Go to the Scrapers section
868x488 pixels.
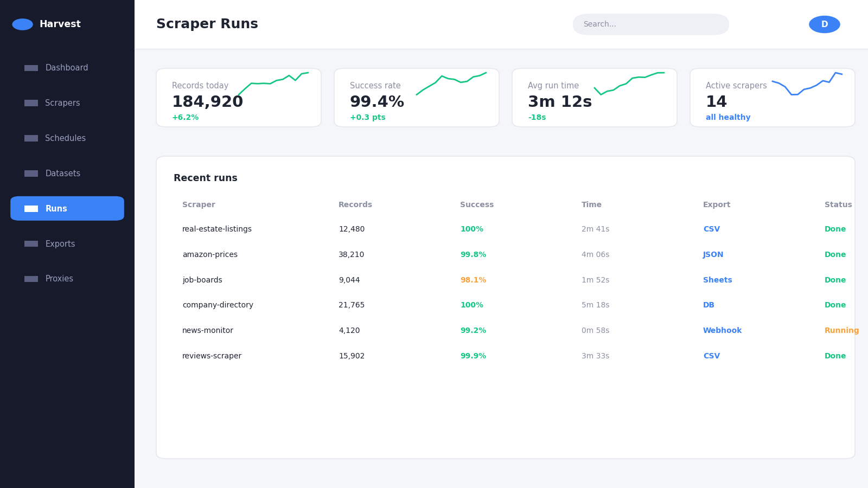[x=67, y=103]
